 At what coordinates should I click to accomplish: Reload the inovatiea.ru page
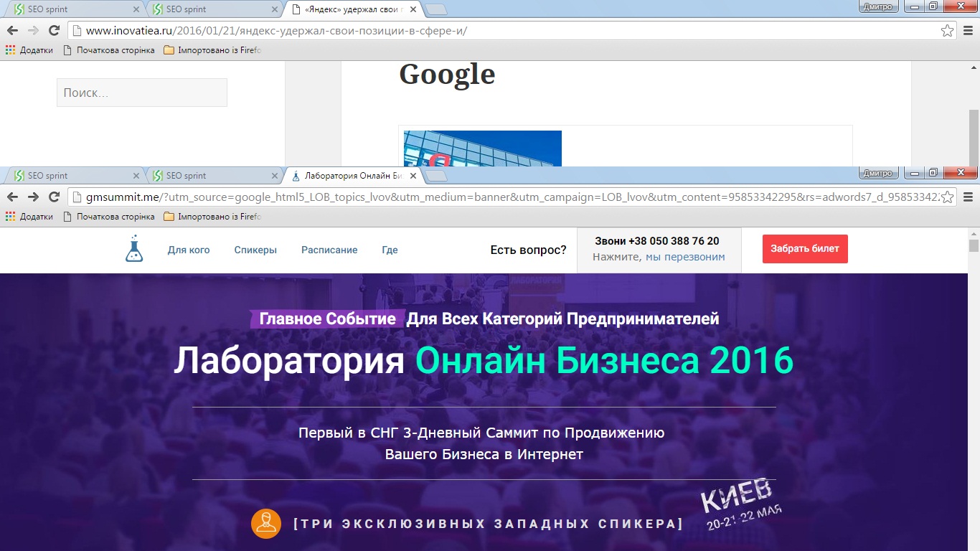[x=54, y=30]
